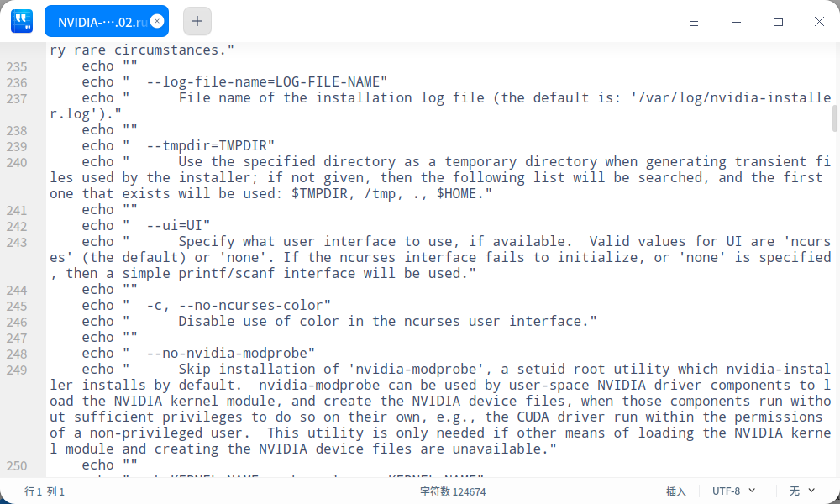
Task: Click line number 249 in the gutter
Action: coord(17,370)
